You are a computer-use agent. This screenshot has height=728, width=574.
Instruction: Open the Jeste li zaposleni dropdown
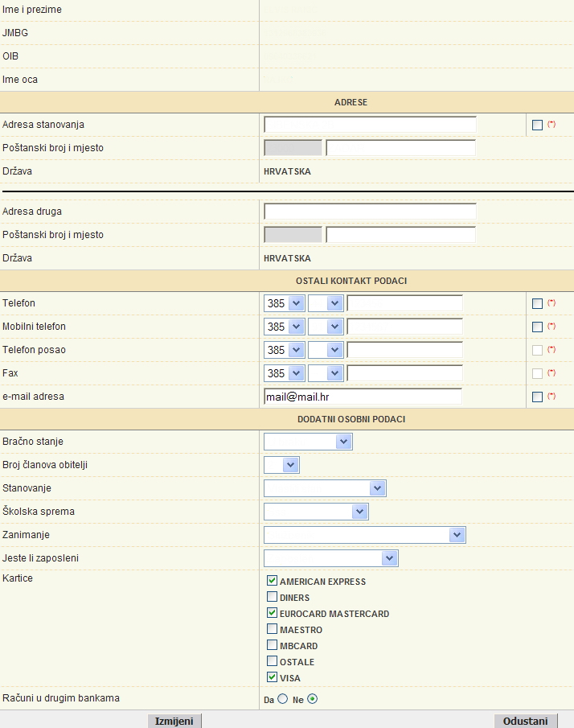[331, 558]
